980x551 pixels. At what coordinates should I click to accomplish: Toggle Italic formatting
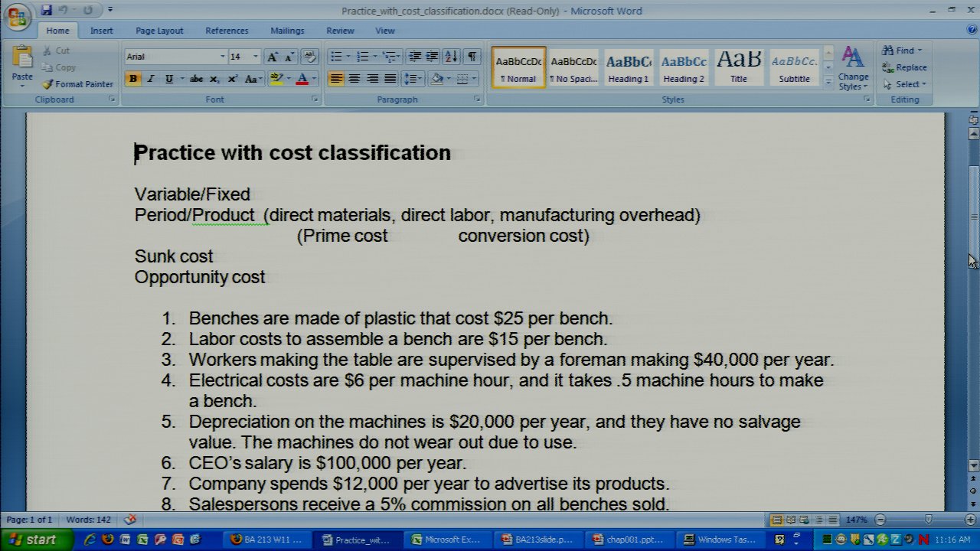[151, 79]
